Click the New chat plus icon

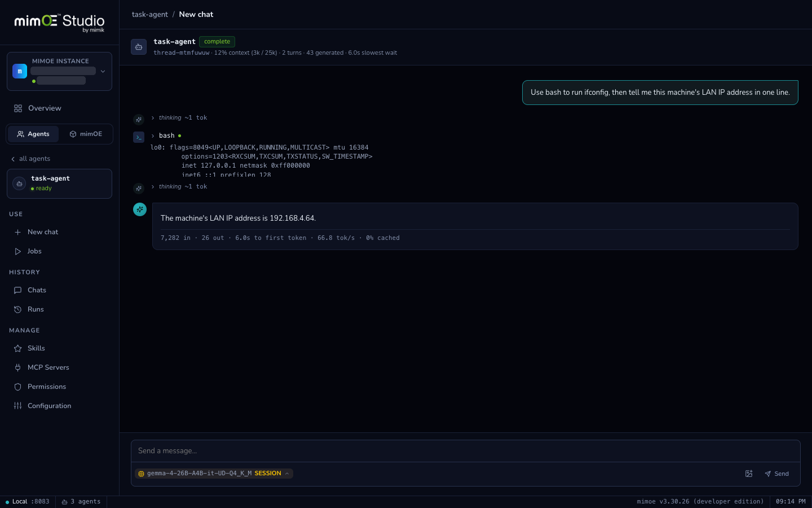17,232
